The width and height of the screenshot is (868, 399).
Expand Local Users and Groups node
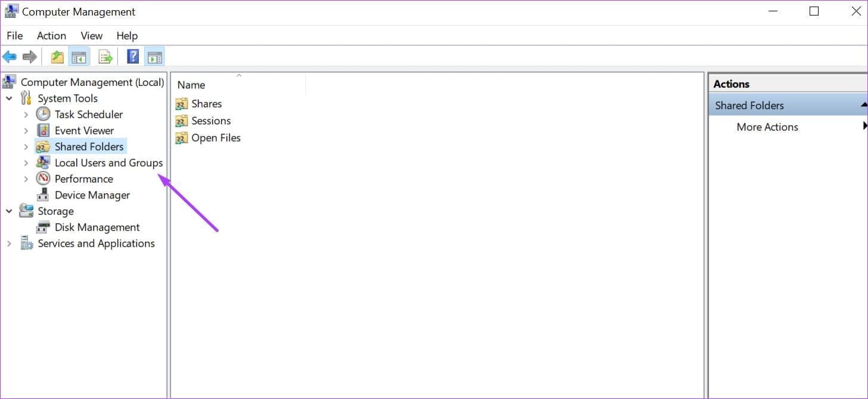(x=26, y=163)
